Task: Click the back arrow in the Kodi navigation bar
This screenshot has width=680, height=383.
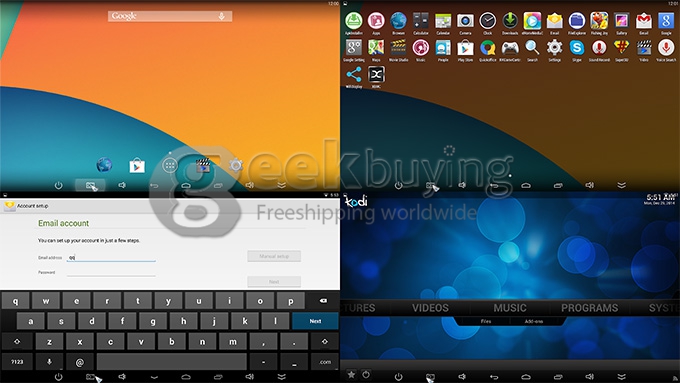Action: click(x=494, y=376)
